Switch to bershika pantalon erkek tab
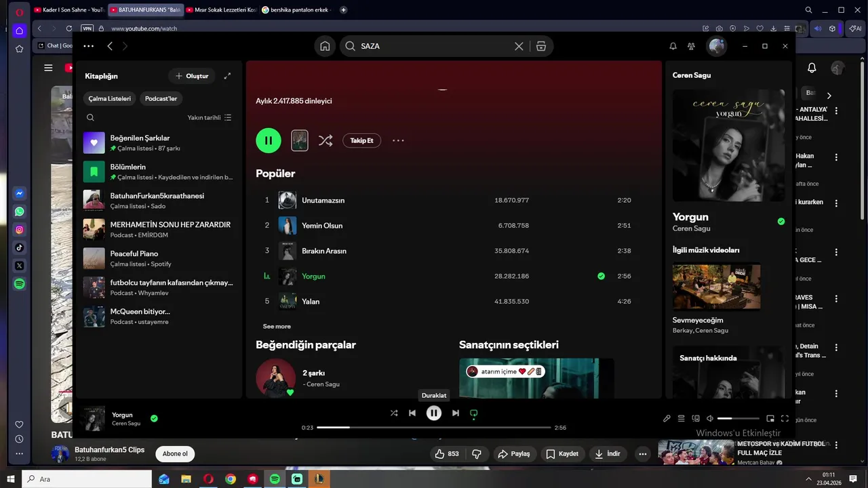 tap(296, 10)
